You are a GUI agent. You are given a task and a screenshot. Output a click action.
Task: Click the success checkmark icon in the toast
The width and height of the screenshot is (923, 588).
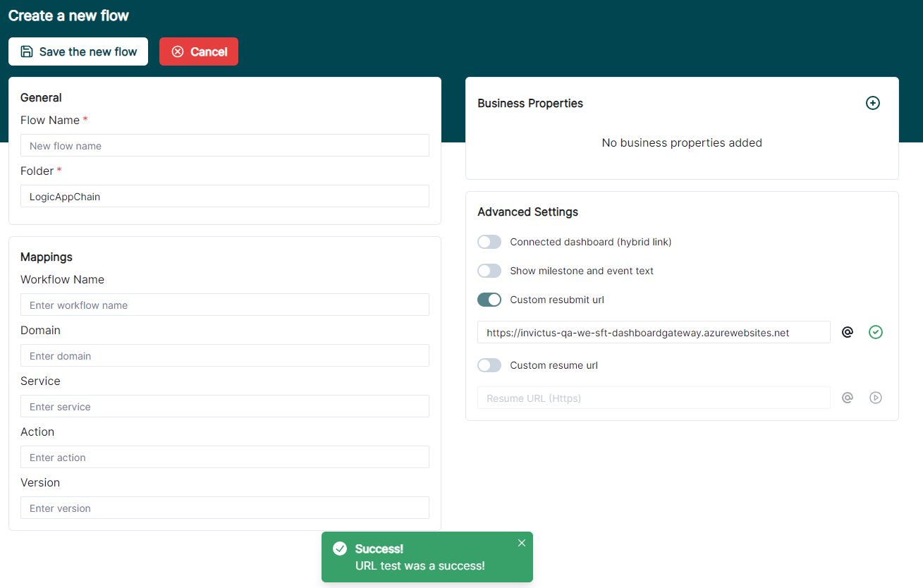340,549
